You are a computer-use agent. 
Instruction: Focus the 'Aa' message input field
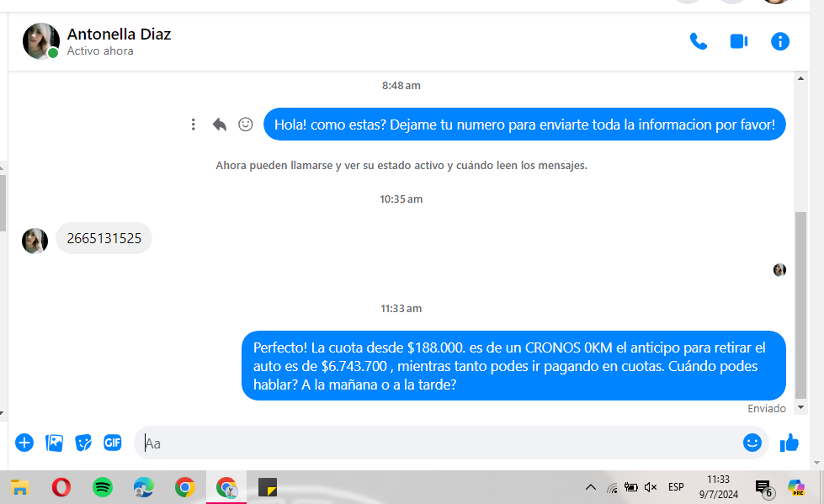[438, 443]
